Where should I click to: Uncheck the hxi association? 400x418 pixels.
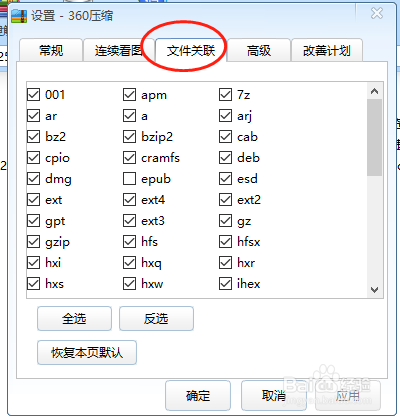point(34,263)
